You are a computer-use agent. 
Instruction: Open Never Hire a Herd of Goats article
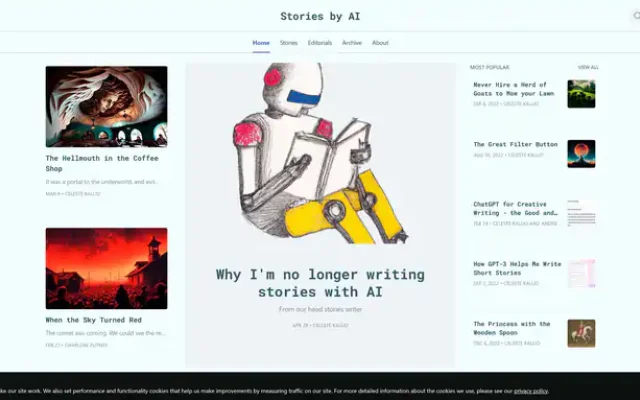tap(513, 89)
